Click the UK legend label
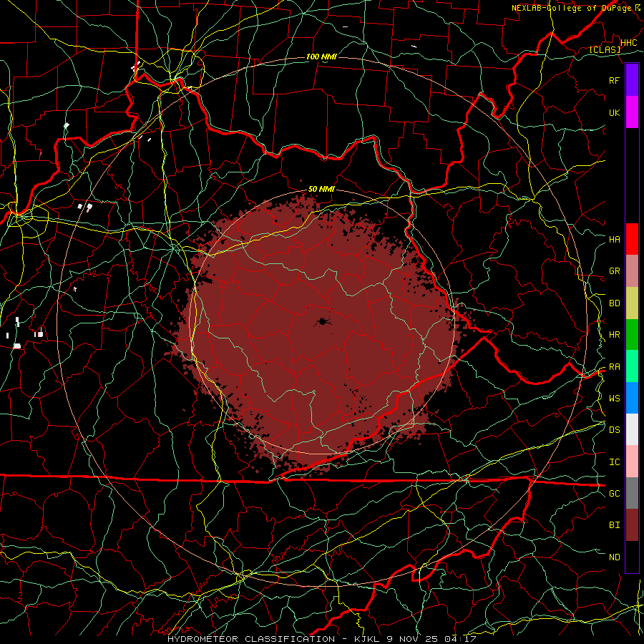The width and height of the screenshot is (644, 644). 615,112
